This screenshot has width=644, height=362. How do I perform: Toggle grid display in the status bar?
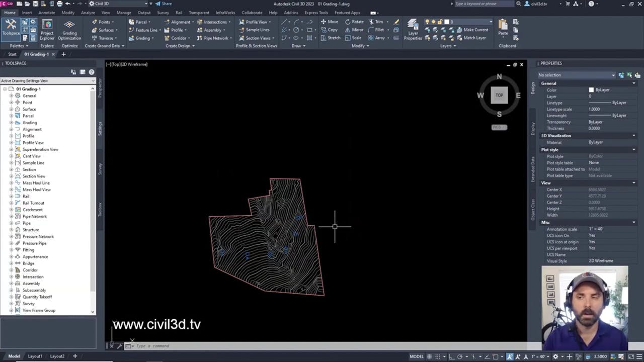430,356
